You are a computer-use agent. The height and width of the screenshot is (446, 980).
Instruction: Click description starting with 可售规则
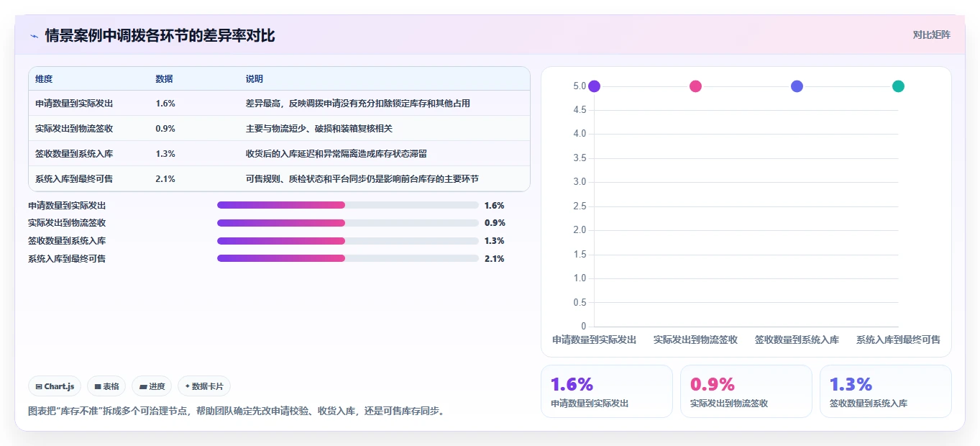(362, 179)
